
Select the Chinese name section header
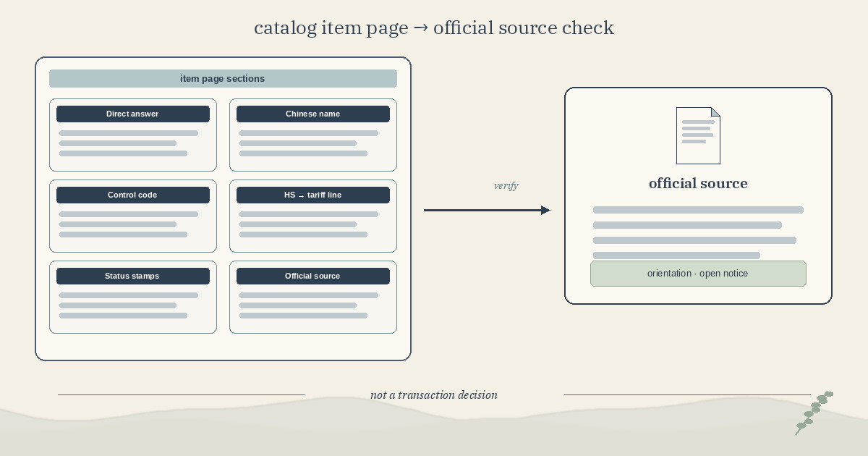coord(313,114)
